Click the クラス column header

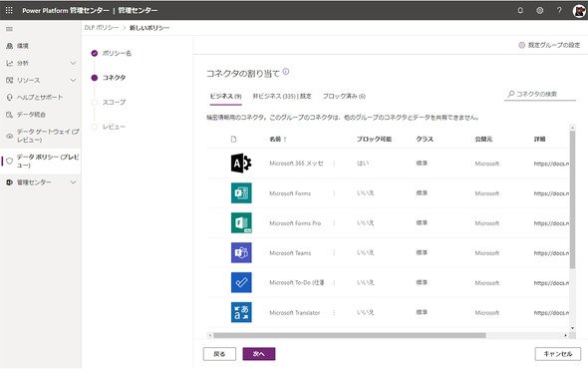point(425,140)
